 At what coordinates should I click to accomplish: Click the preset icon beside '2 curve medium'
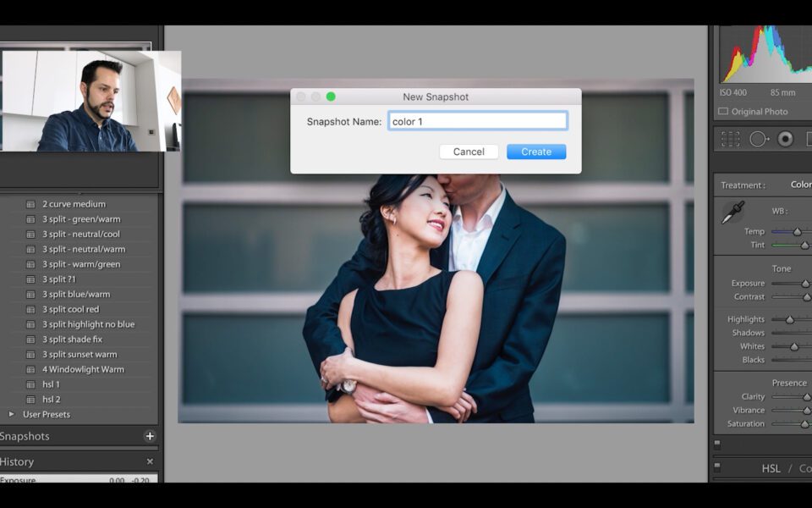30,204
